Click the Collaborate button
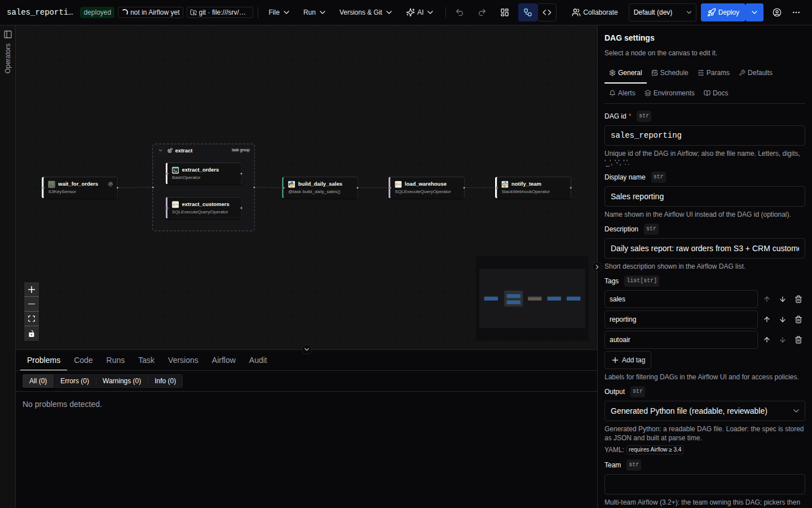The image size is (812, 508). click(595, 12)
